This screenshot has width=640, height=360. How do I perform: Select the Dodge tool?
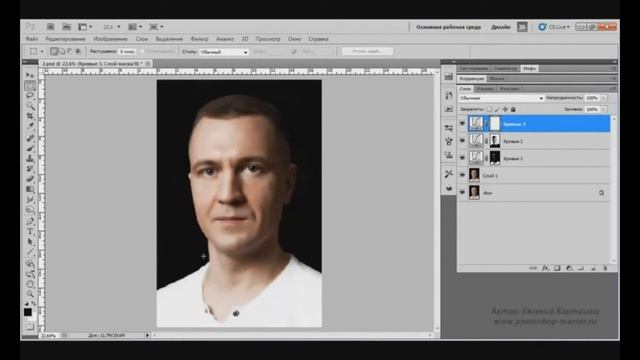click(30, 210)
